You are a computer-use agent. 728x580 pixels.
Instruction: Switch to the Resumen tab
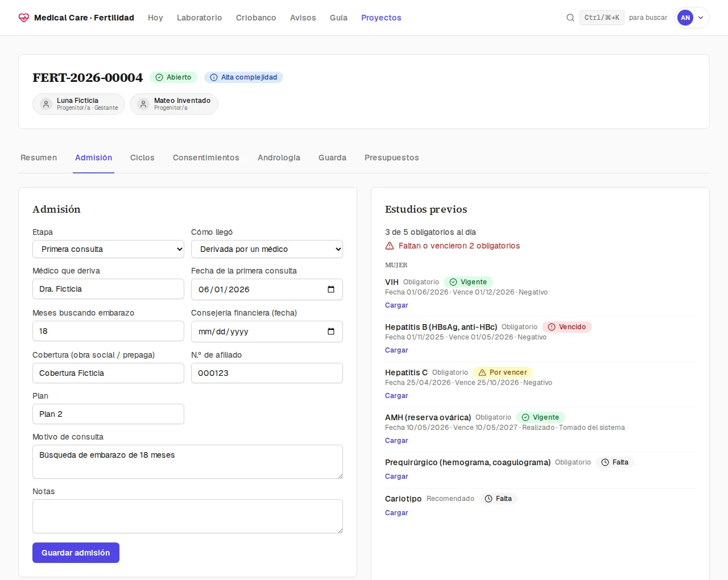(39, 158)
